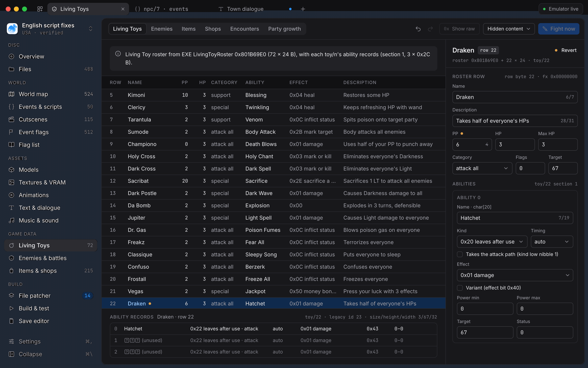Open Hidden content dropdown
Viewport: 588px width, 368px height.
pos(509,29)
